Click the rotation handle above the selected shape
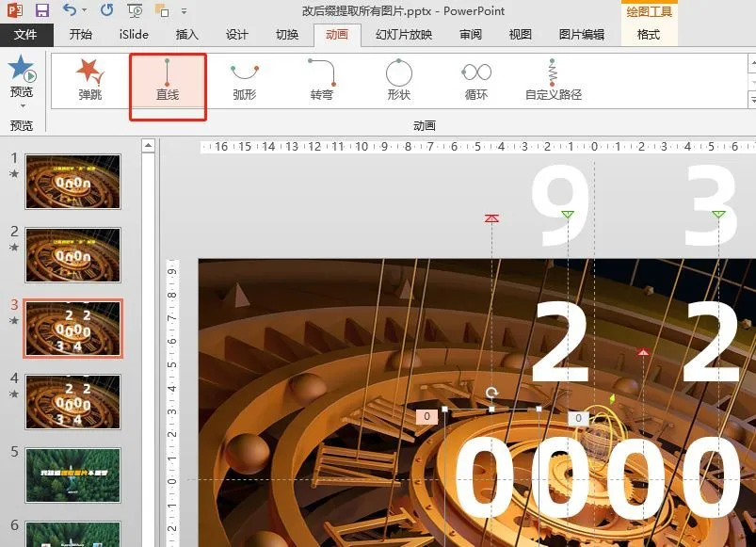Viewport: 756px width, 547px height. click(x=491, y=393)
